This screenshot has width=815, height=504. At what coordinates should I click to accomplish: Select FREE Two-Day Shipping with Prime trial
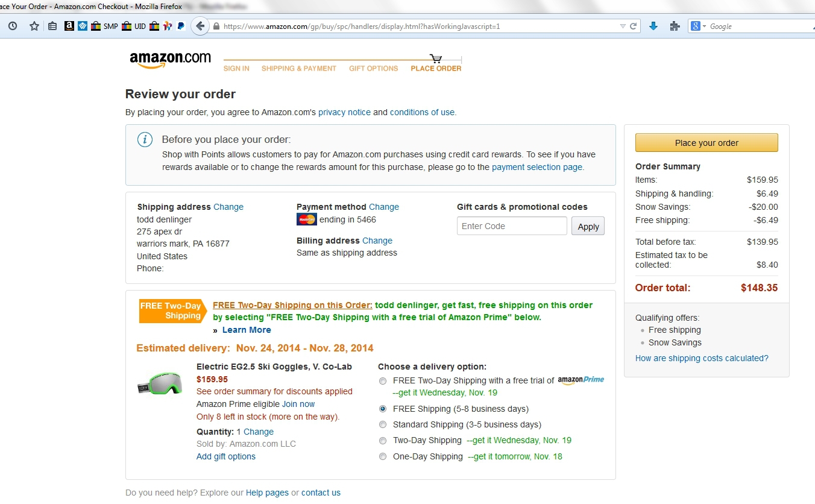coord(383,381)
